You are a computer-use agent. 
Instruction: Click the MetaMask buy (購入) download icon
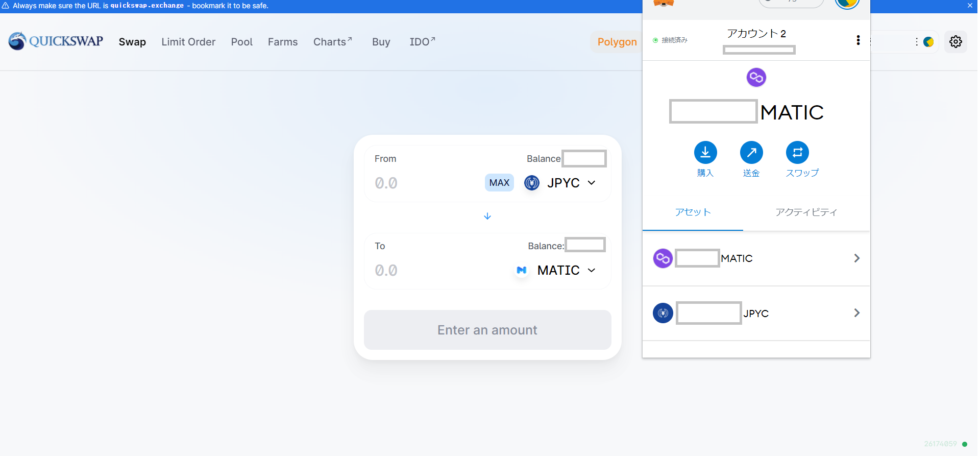705,152
